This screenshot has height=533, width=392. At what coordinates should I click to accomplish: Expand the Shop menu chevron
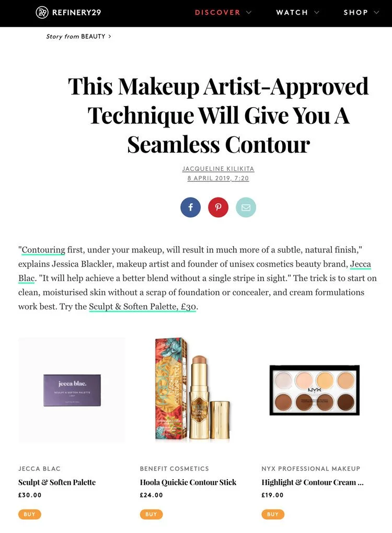[x=376, y=13]
